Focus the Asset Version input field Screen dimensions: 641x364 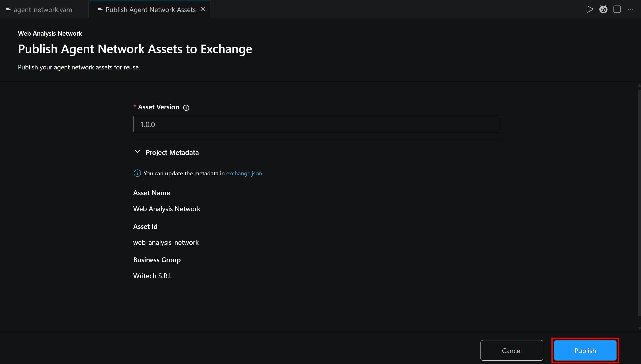click(x=316, y=124)
